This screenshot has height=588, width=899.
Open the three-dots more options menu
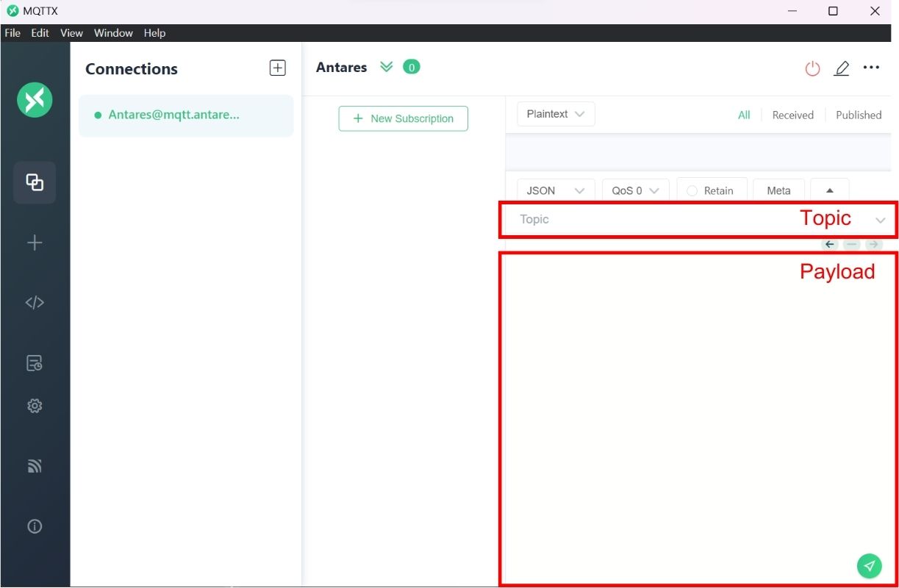[871, 68]
